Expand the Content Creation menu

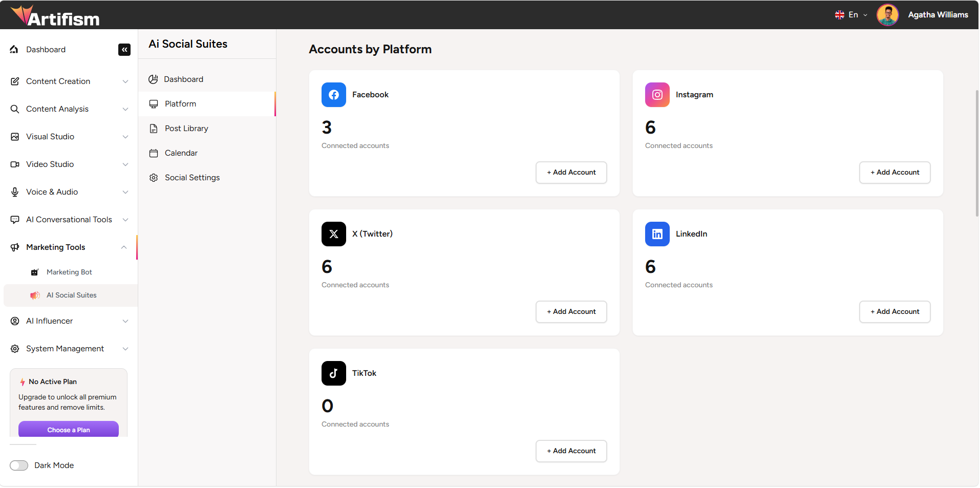coord(69,81)
